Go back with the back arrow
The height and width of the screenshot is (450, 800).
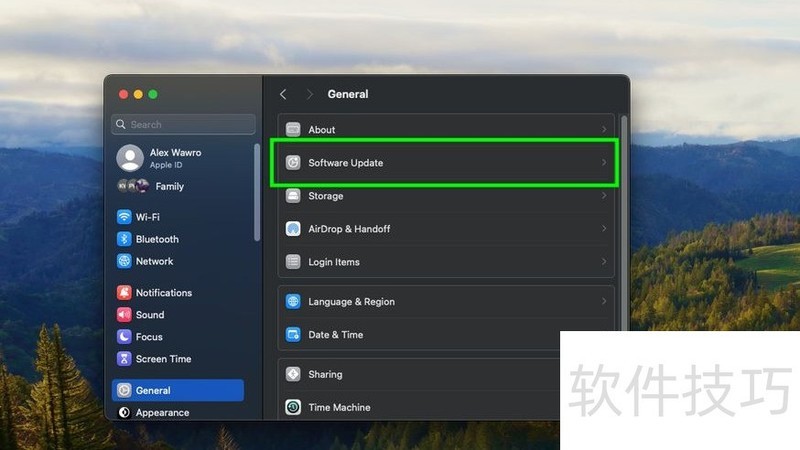[283, 94]
